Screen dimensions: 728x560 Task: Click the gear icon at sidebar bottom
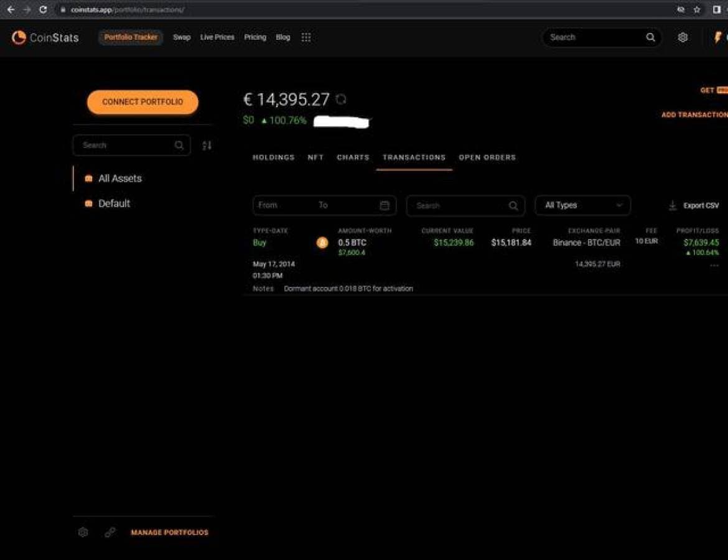coord(83,533)
